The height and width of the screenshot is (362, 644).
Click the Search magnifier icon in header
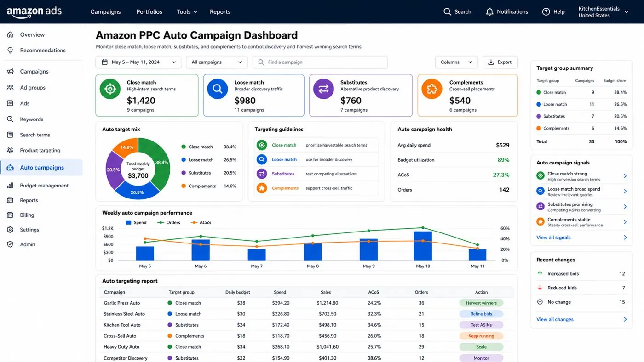[447, 12]
